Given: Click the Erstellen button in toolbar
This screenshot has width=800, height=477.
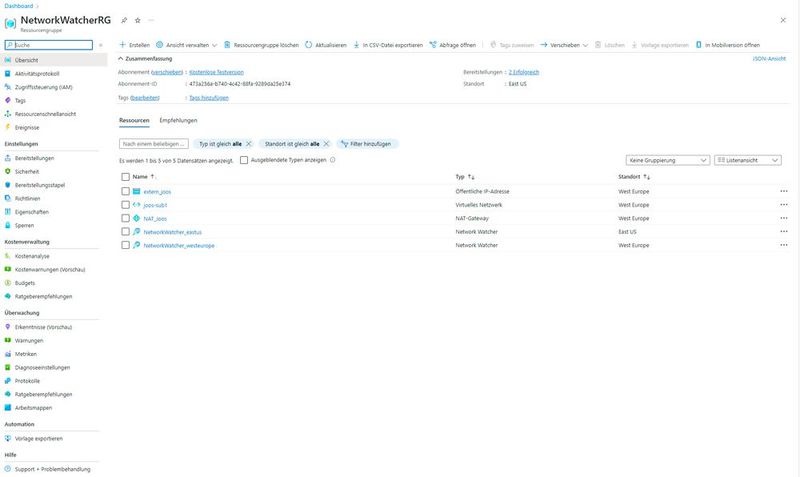Looking at the screenshot, I should 134,45.
